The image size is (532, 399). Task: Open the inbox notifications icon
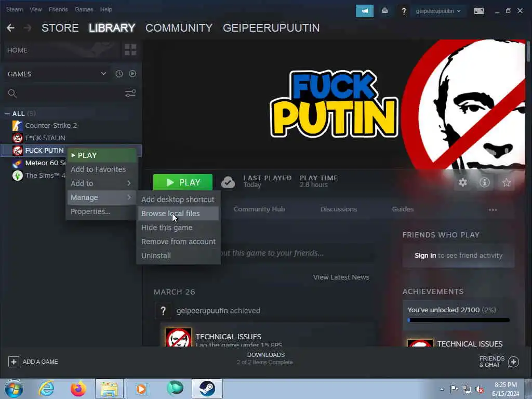tap(385, 11)
